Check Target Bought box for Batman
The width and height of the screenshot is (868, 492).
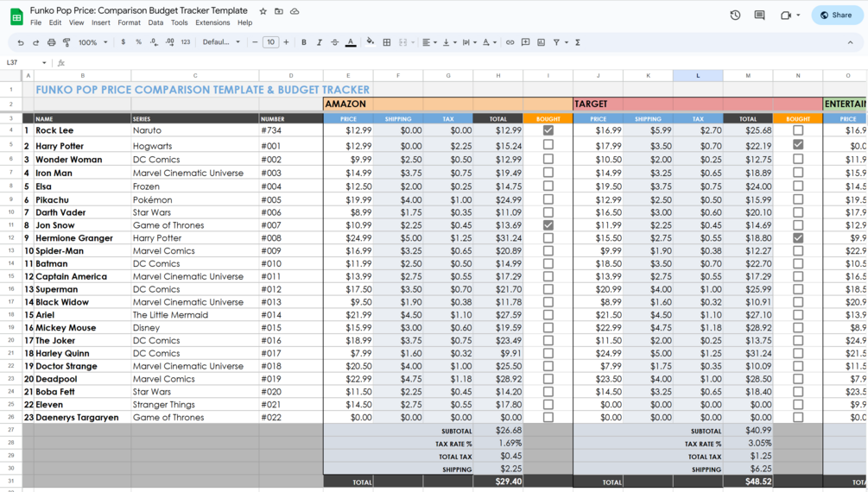pos(798,263)
